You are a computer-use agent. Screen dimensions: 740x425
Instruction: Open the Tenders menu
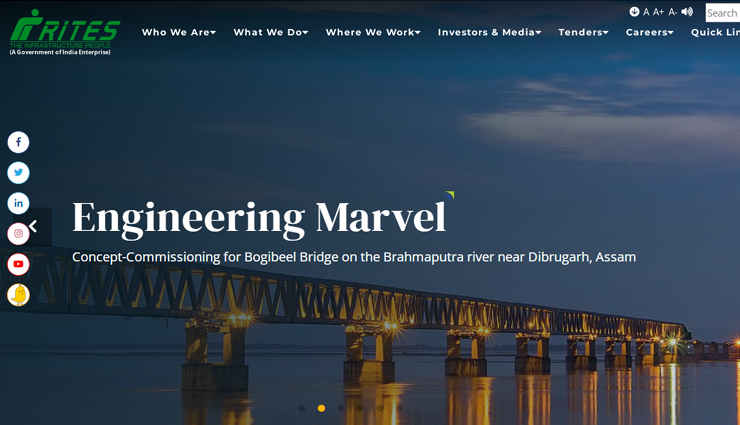point(583,32)
